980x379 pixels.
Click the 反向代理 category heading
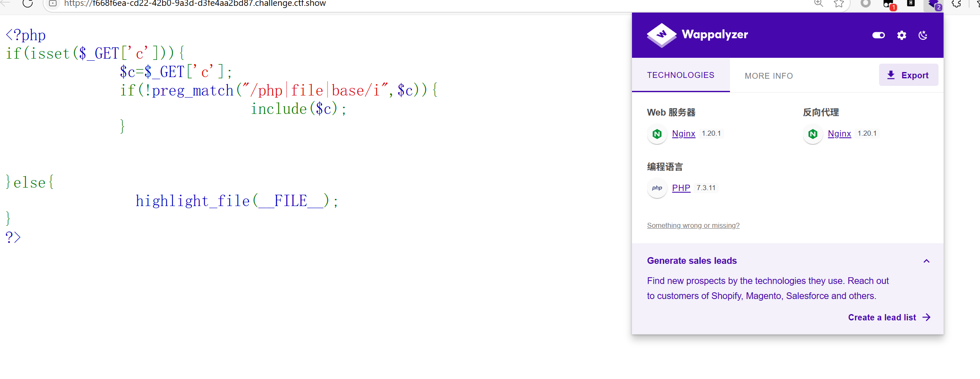click(821, 112)
